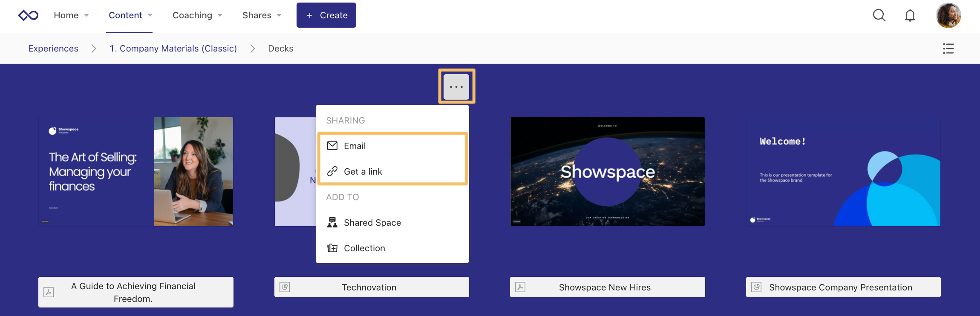The image size is (980, 316).
Task: Go to Experiences breadcrumb
Action: 53,49
